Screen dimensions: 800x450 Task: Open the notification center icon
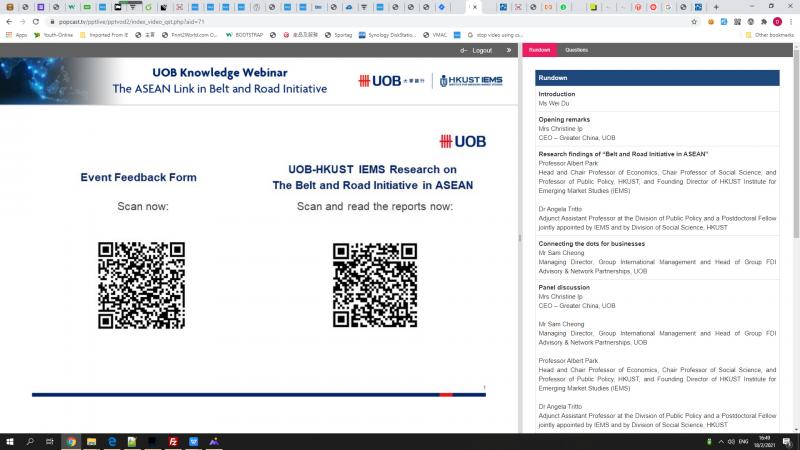coord(787,442)
